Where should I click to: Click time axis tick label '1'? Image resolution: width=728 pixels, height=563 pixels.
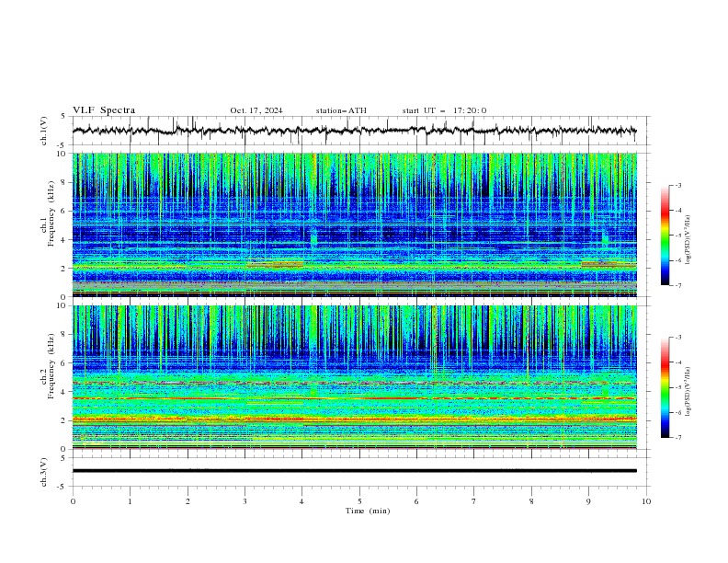point(130,501)
